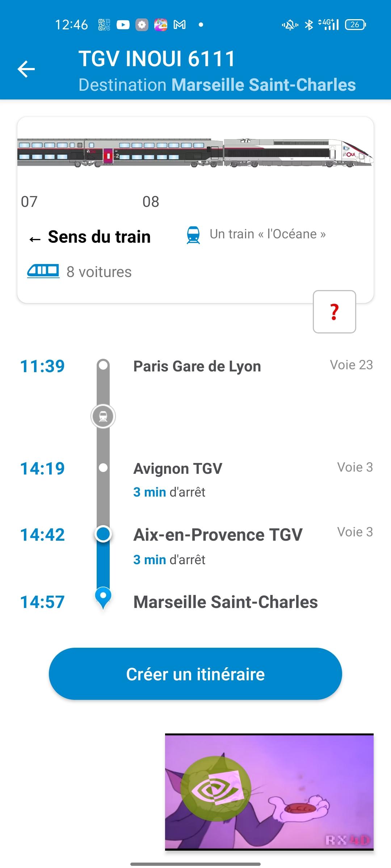Open the red question mark help button
The height and width of the screenshot is (868, 391).
334,312
